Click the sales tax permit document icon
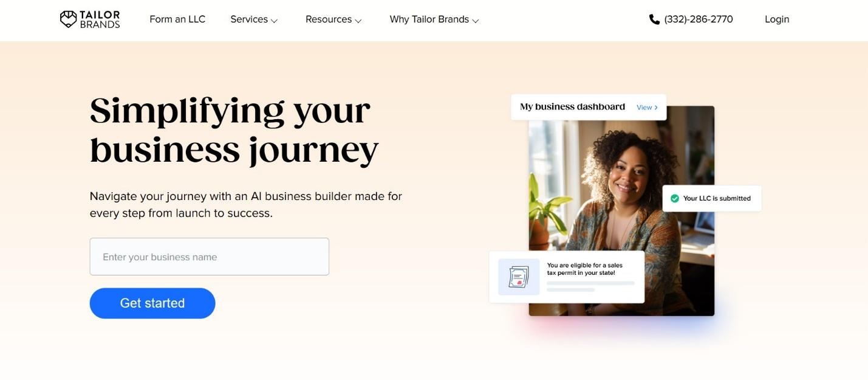 pyautogui.click(x=519, y=277)
